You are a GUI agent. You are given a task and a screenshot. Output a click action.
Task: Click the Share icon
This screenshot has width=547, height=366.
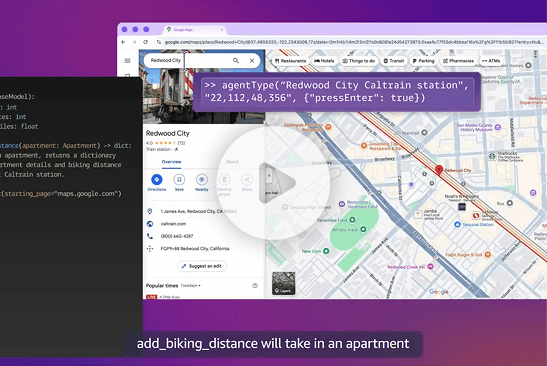coord(247,180)
